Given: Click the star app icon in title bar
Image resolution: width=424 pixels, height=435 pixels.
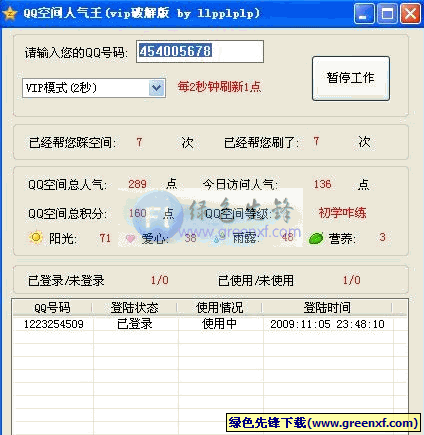Looking at the screenshot, I should tap(10, 14).
